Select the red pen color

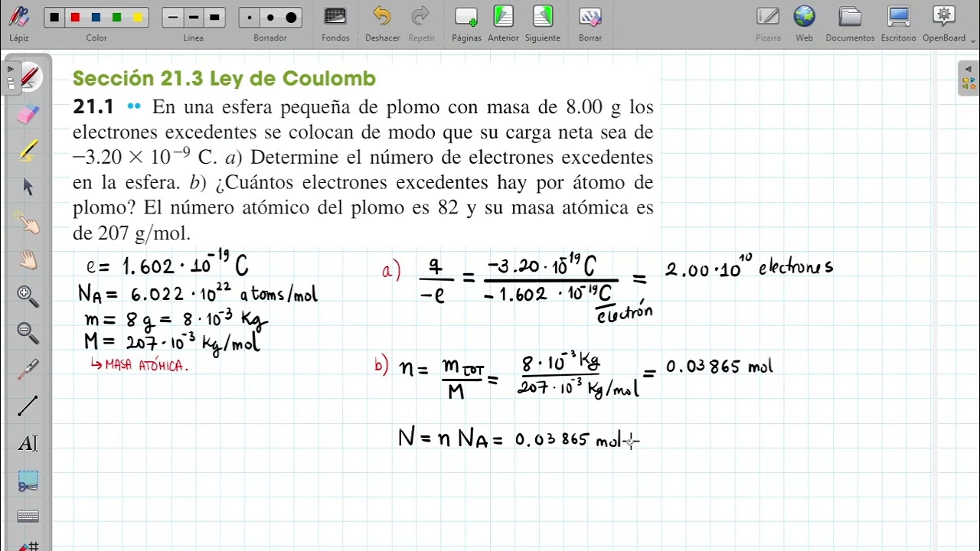[75, 18]
